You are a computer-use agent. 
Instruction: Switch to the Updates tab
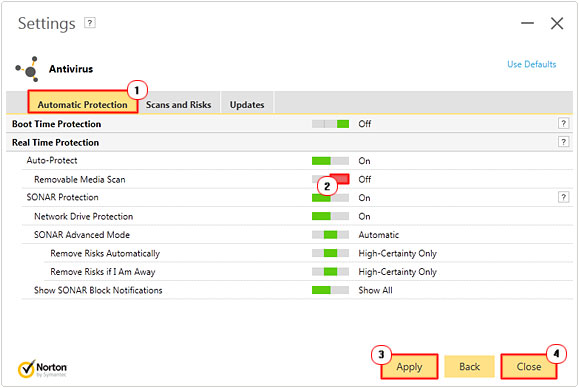(x=247, y=104)
